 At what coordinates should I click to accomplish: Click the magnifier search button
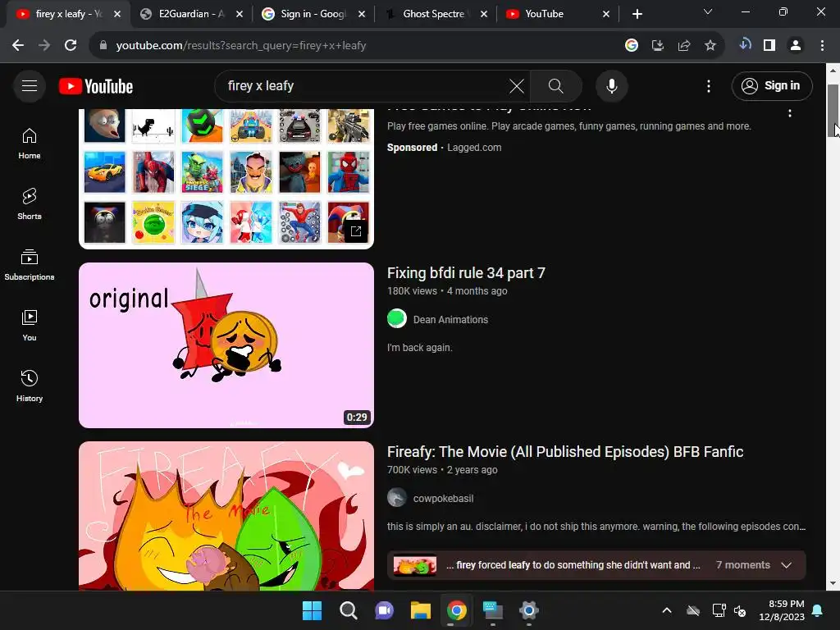[555, 85]
